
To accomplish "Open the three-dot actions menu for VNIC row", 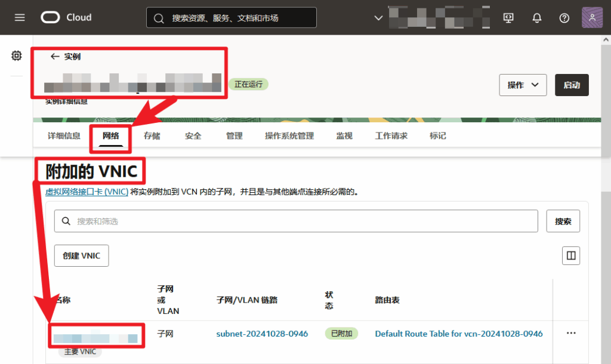I will (x=571, y=333).
